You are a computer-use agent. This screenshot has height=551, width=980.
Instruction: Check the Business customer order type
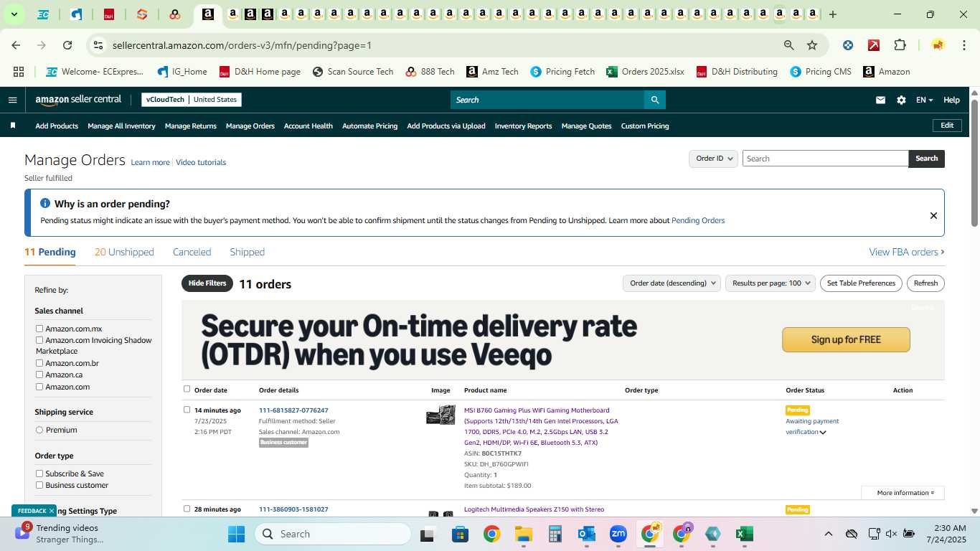point(39,485)
